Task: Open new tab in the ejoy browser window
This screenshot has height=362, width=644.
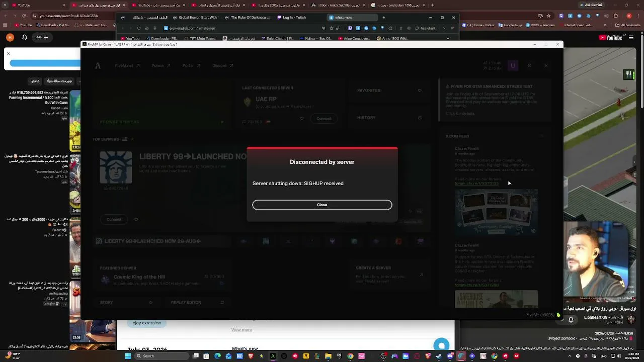Action: pos(383,18)
